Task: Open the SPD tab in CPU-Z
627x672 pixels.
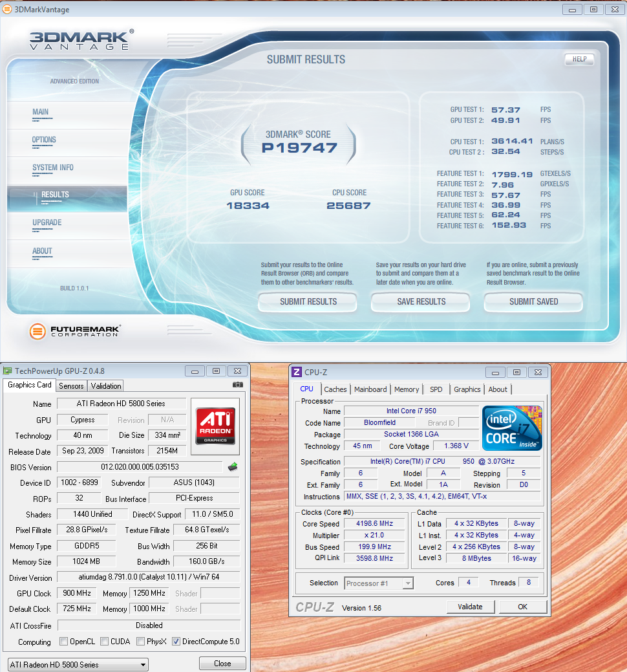Action: pyautogui.click(x=436, y=389)
